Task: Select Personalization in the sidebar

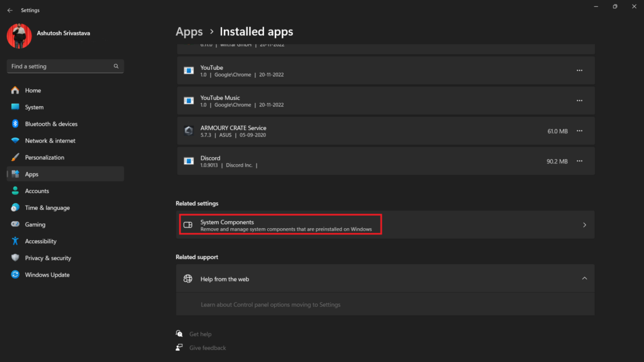Action: [44, 158]
